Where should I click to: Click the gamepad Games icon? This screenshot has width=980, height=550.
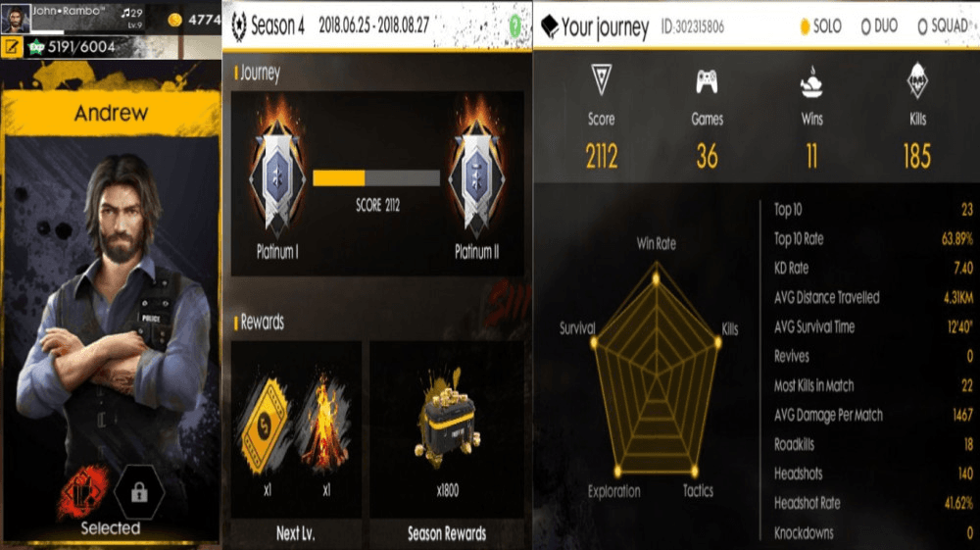[707, 81]
